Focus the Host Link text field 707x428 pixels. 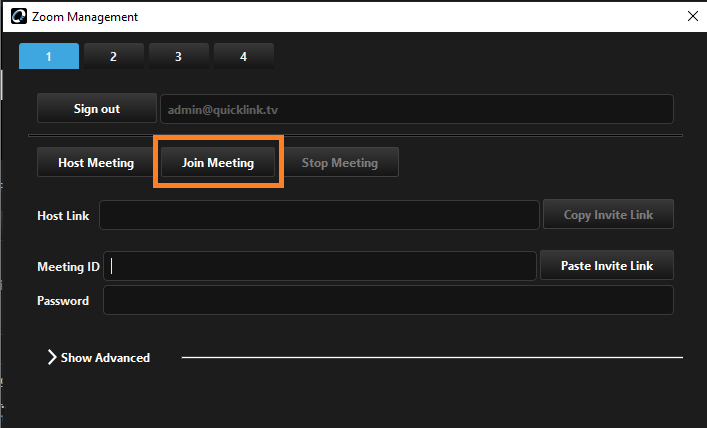[x=319, y=215]
